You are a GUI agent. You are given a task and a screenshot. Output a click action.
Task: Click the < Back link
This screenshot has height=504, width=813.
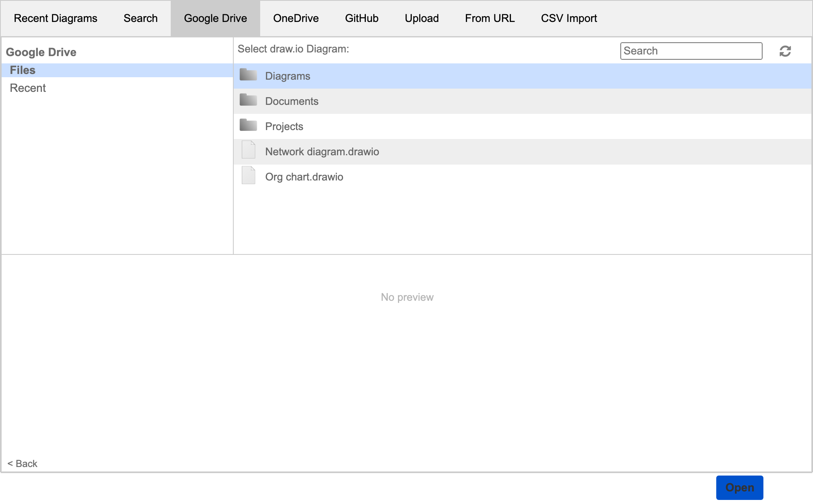click(x=22, y=464)
